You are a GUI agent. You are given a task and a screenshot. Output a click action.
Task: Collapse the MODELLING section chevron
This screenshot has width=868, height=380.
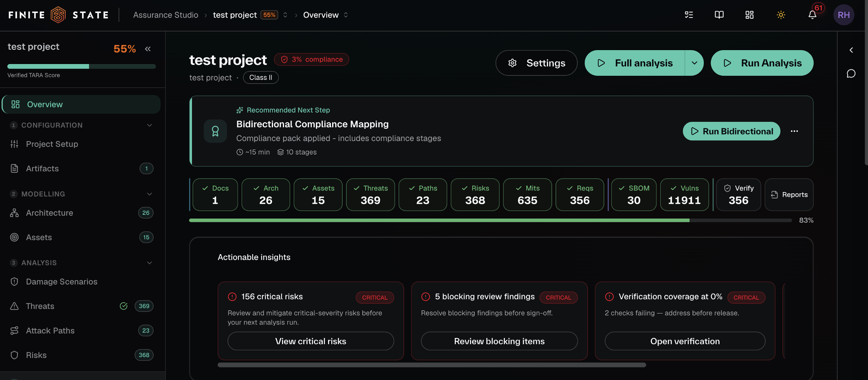tap(150, 194)
